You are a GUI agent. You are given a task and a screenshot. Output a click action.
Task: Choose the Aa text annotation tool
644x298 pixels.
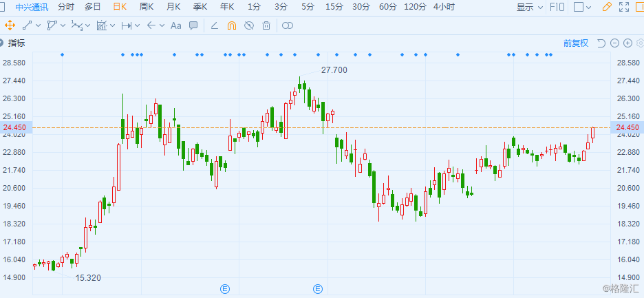tap(175, 25)
